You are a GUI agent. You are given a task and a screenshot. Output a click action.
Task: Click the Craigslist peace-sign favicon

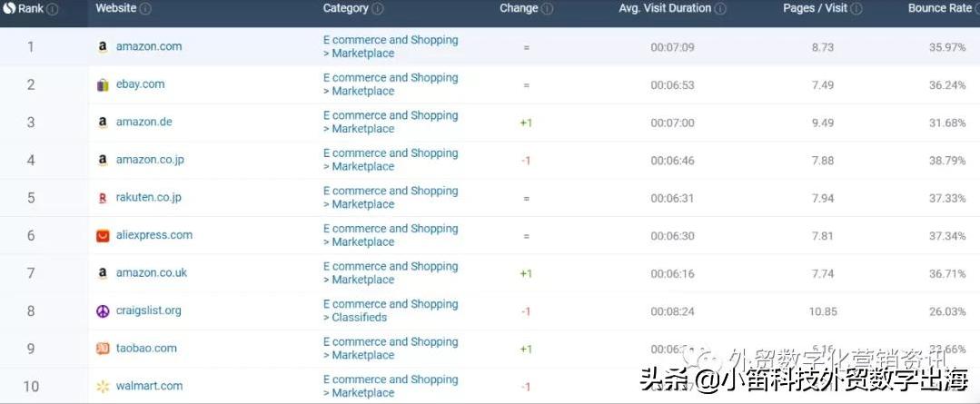[x=103, y=310]
